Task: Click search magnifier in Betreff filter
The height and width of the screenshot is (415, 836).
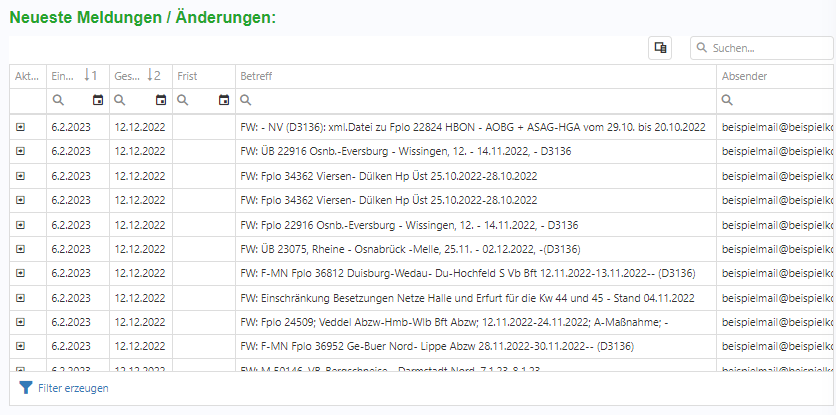Action: pos(246,100)
